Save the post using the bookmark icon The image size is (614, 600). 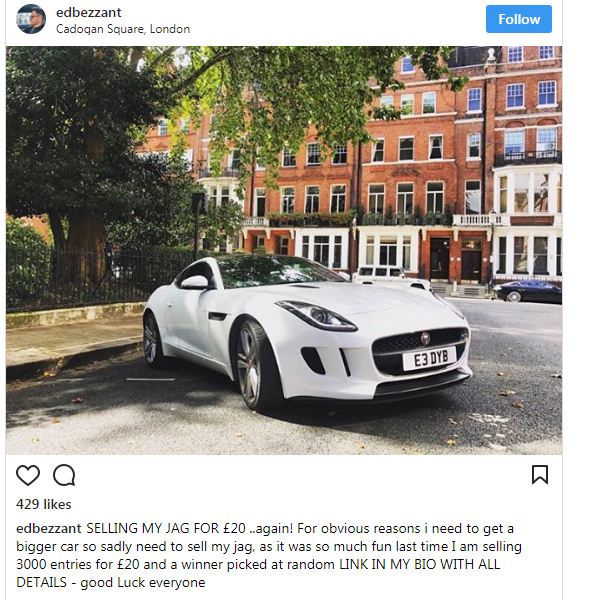pos(540,475)
